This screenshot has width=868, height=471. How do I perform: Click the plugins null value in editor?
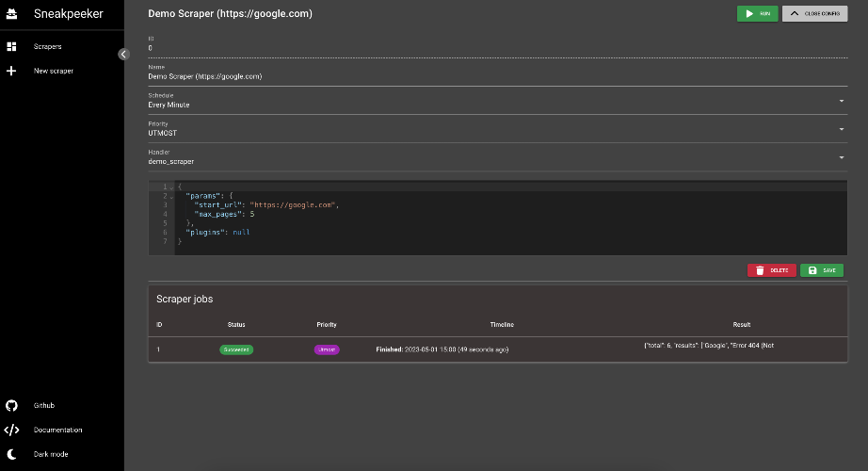241,233
